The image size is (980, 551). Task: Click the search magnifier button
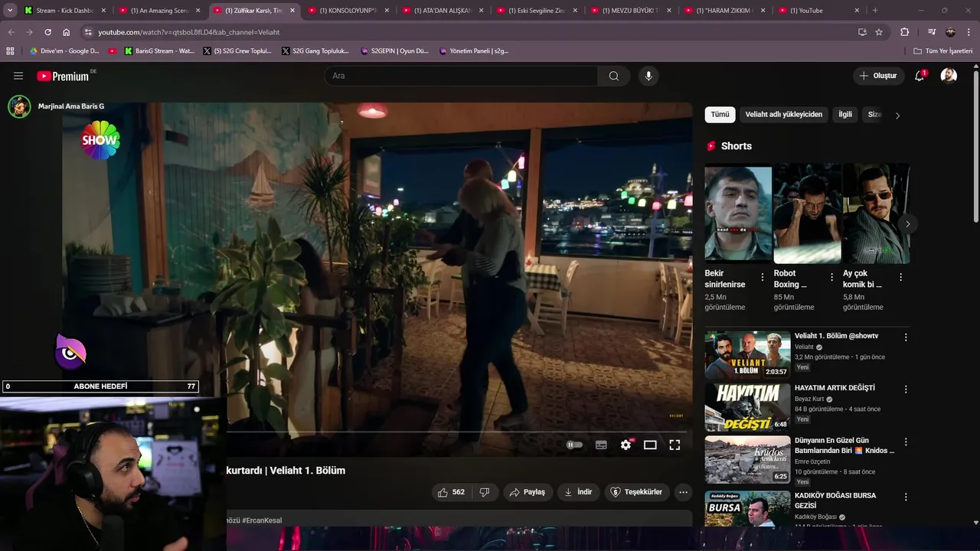614,76
